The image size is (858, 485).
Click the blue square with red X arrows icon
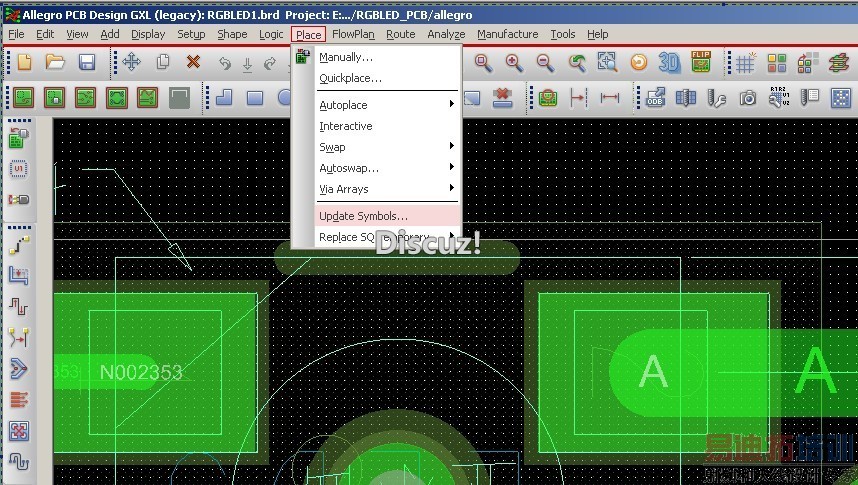(x=19, y=431)
